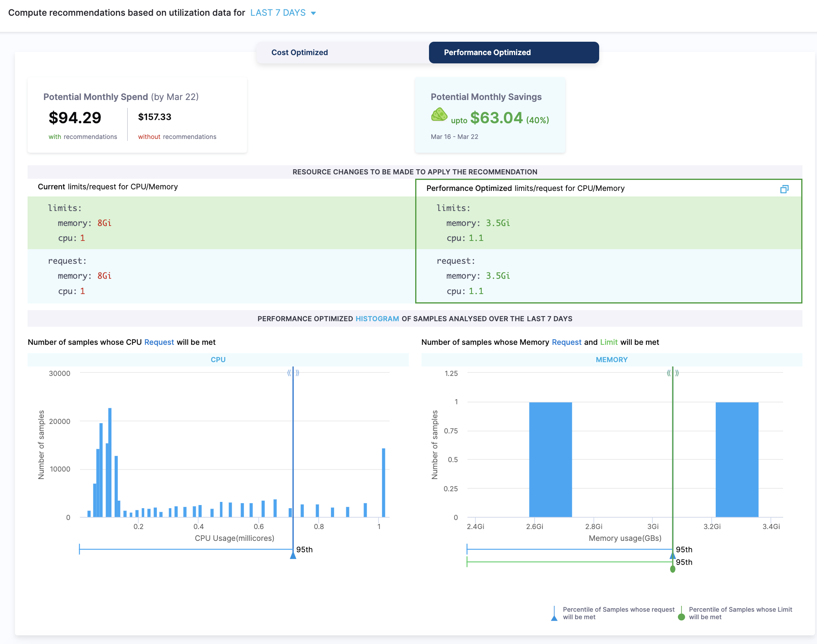
Task: Click the Potential Monthly Savings card
Action: pyautogui.click(x=490, y=115)
